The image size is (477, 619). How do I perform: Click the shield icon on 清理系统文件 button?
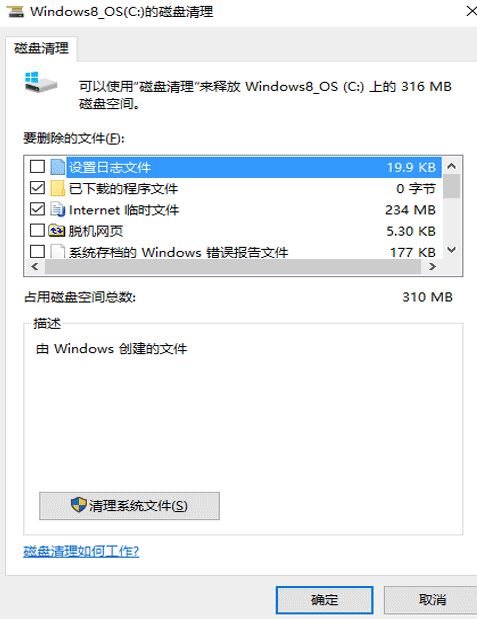click(x=78, y=505)
